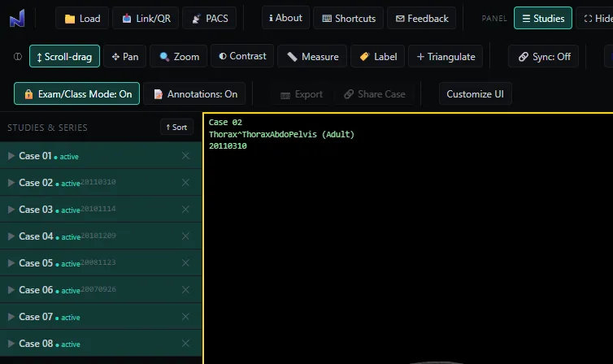Select the Case 03 row label
613x364 pixels.
[36, 210]
